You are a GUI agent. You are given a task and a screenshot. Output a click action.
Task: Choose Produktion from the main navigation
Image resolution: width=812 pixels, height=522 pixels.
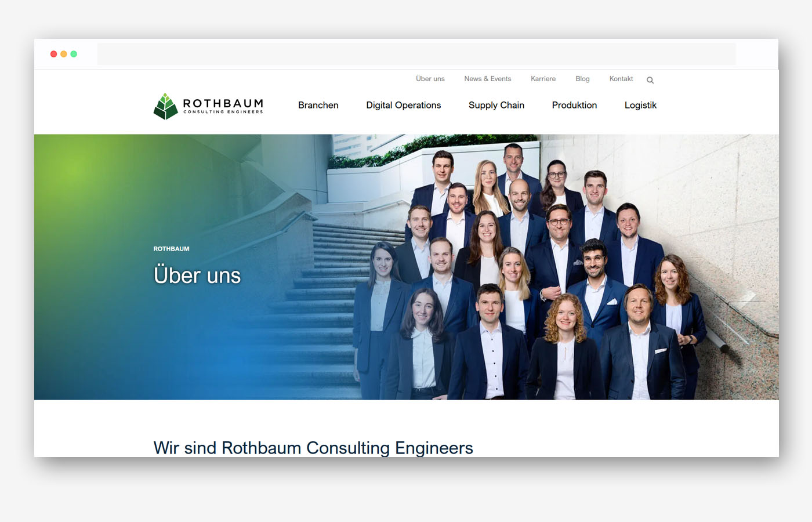point(574,105)
